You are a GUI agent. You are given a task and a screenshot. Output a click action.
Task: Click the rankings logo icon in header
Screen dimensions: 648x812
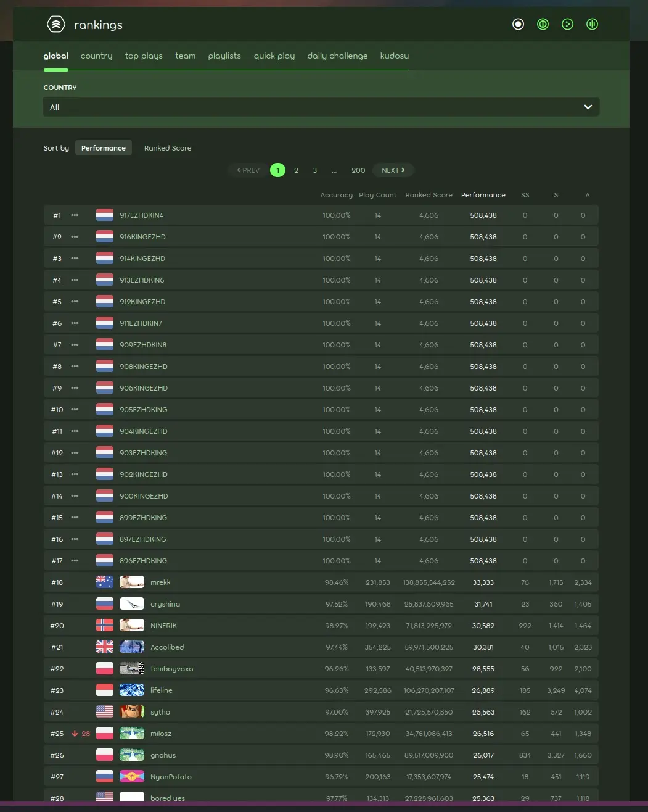[x=56, y=25]
